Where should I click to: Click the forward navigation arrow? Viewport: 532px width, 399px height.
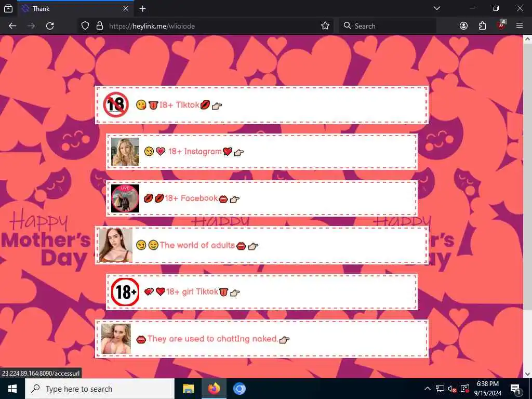[31, 26]
